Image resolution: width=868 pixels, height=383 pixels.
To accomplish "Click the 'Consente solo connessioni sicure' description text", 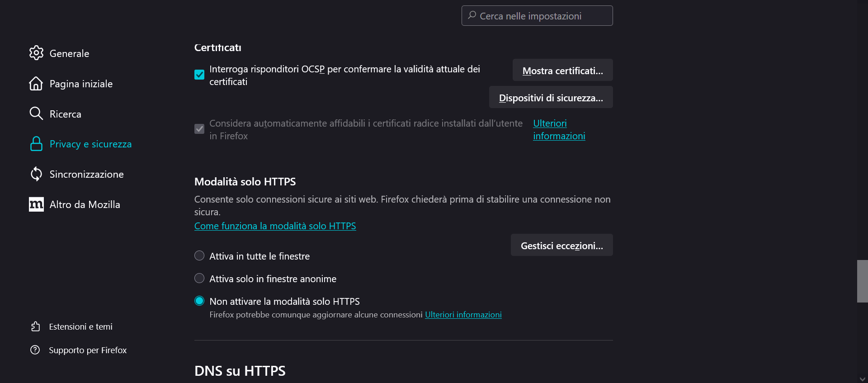I will pyautogui.click(x=402, y=206).
